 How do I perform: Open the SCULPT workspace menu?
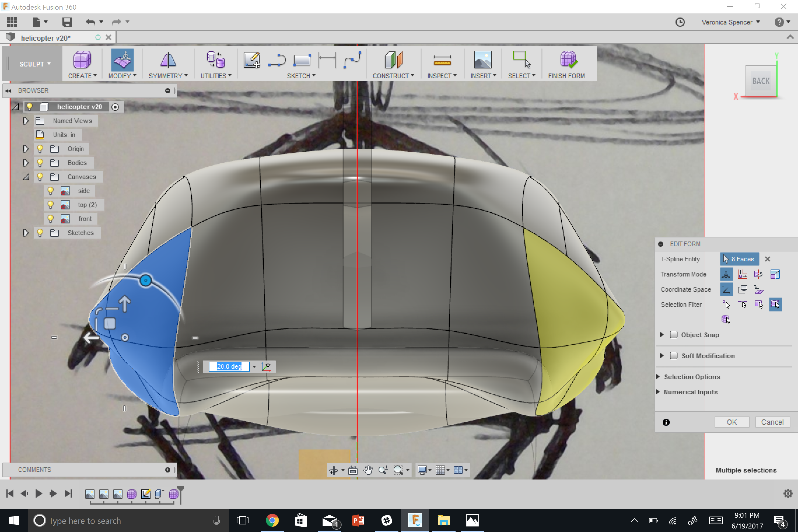[x=35, y=64]
